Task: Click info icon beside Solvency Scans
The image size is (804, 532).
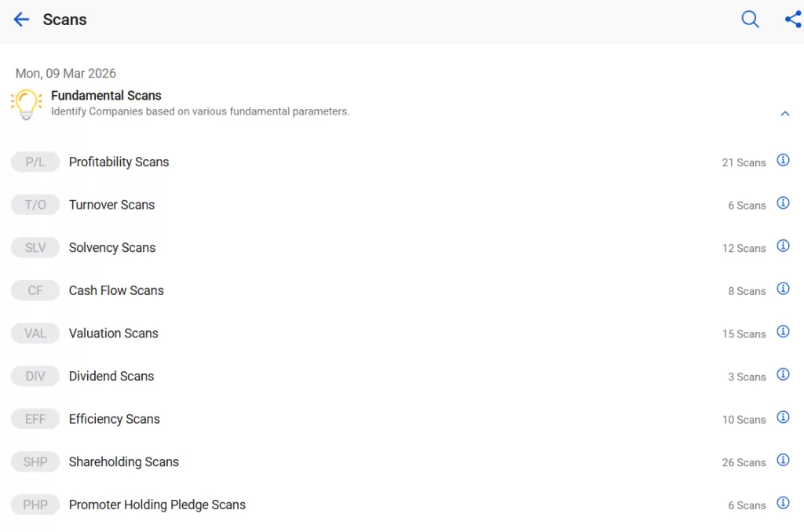Action: (783, 246)
